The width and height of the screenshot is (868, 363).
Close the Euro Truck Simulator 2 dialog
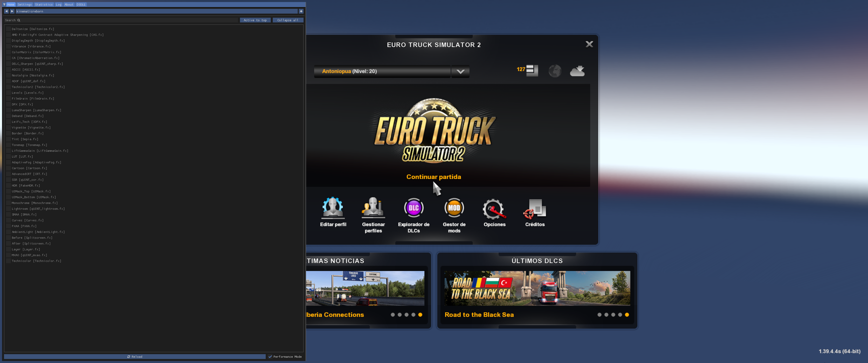[x=589, y=44]
